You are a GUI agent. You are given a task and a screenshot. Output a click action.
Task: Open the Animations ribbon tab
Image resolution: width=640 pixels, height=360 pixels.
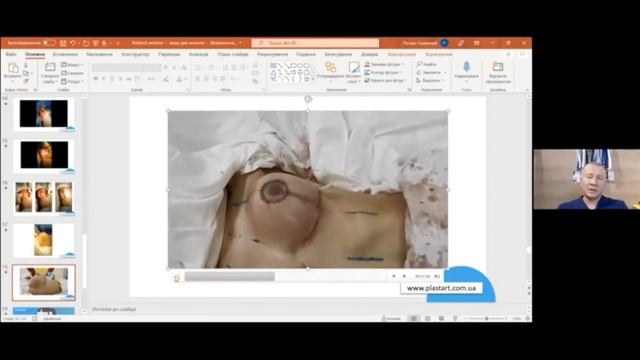point(198,54)
